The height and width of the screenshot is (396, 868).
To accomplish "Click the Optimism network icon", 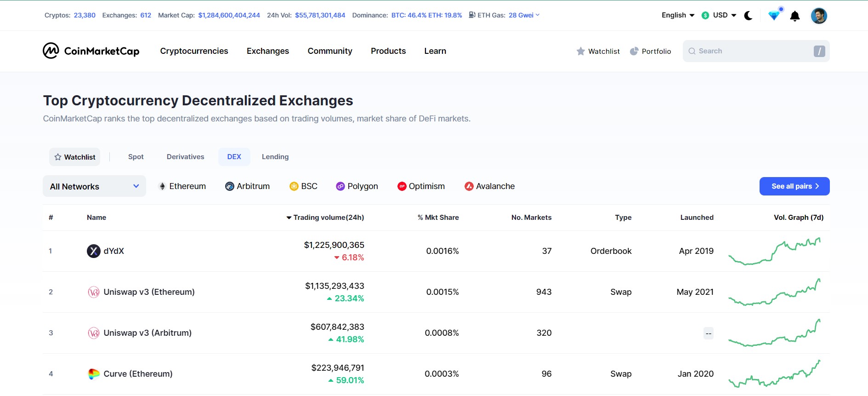I will [x=402, y=186].
